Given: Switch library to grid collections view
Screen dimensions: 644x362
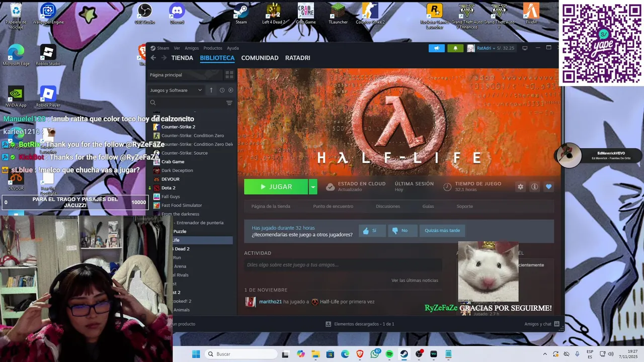Looking at the screenshot, I should pyautogui.click(x=229, y=75).
